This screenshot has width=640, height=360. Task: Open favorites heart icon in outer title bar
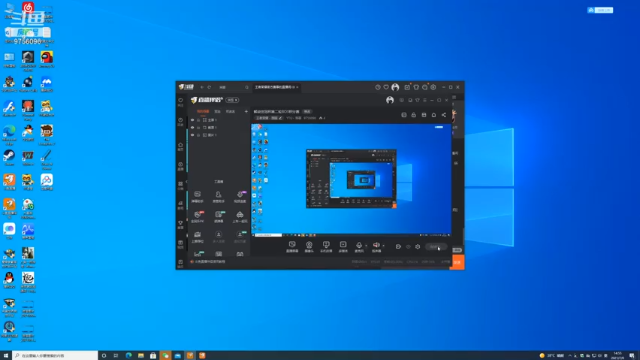[386, 87]
